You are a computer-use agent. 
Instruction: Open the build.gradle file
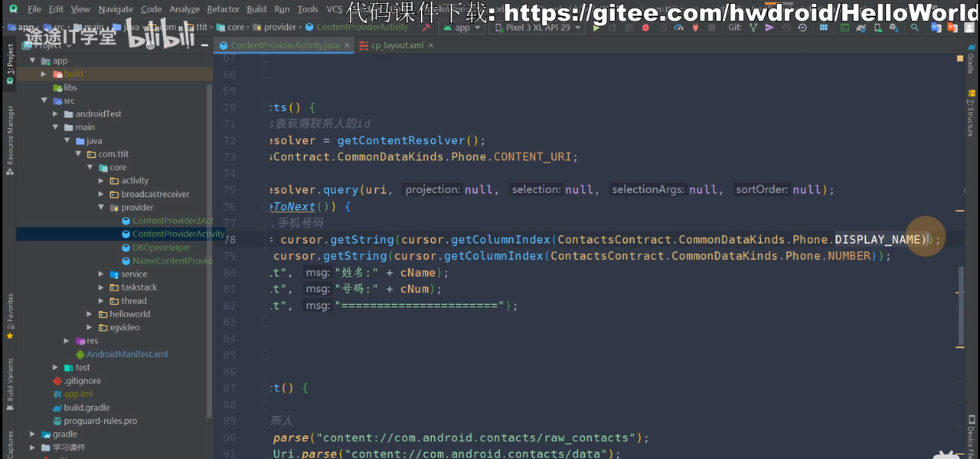(81, 408)
